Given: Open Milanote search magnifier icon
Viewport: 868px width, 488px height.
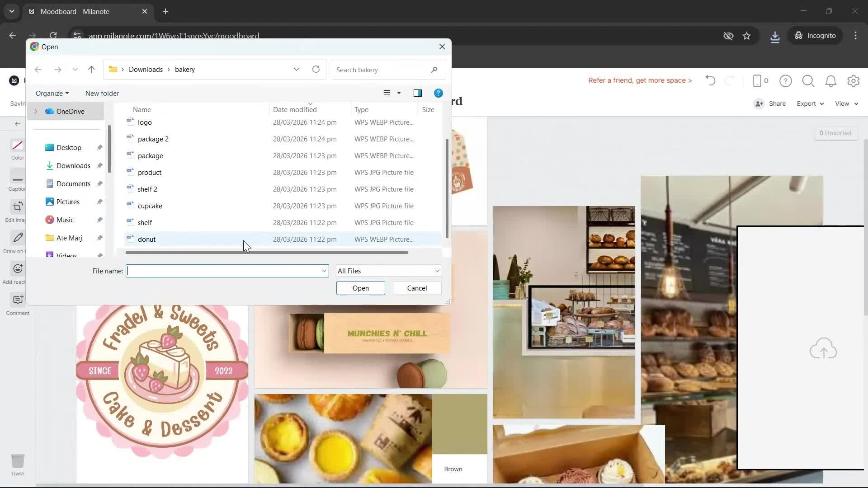Looking at the screenshot, I should tap(808, 81).
